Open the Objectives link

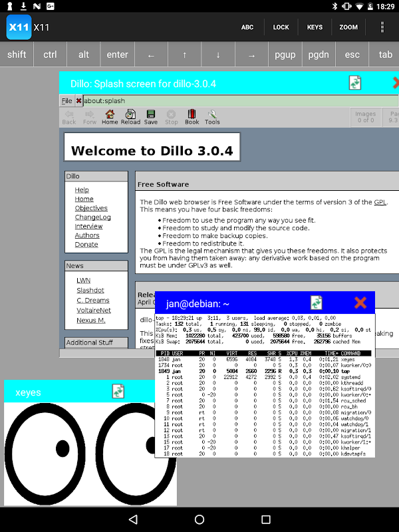(x=91, y=208)
